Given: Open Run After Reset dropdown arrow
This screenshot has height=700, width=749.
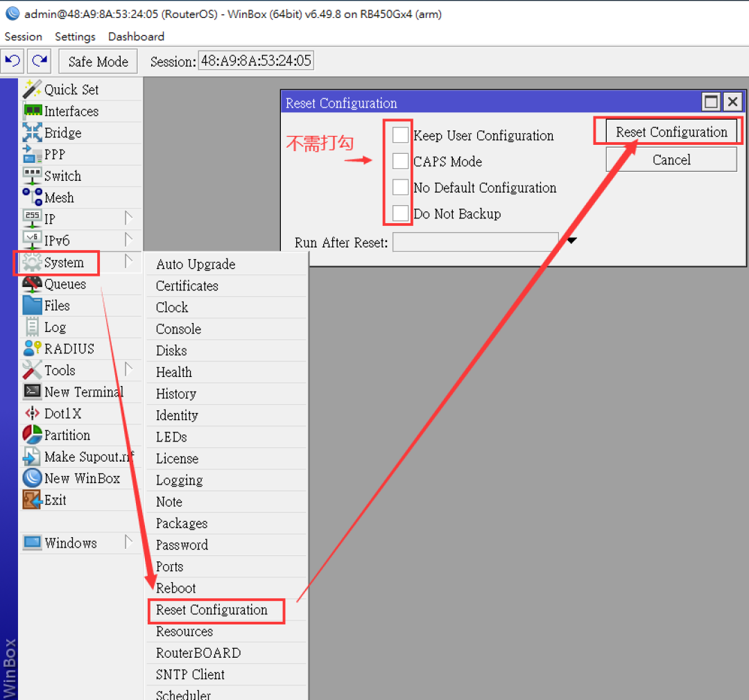Looking at the screenshot, I should (571, 240).
